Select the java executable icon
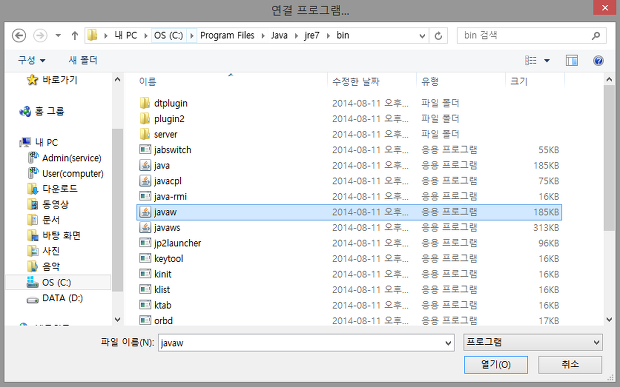Image resolution: width=620 pixels, height=387 pixels. click(x=145, y=165)
